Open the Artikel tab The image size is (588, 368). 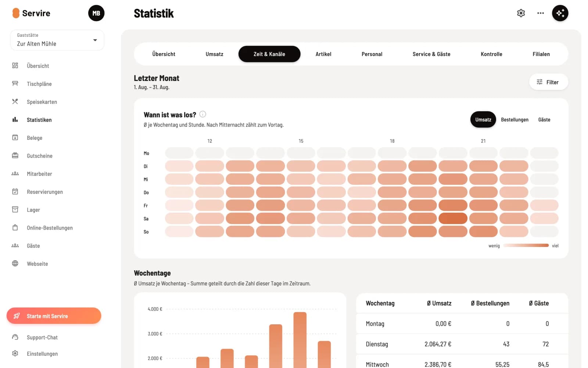click(323, 54)
